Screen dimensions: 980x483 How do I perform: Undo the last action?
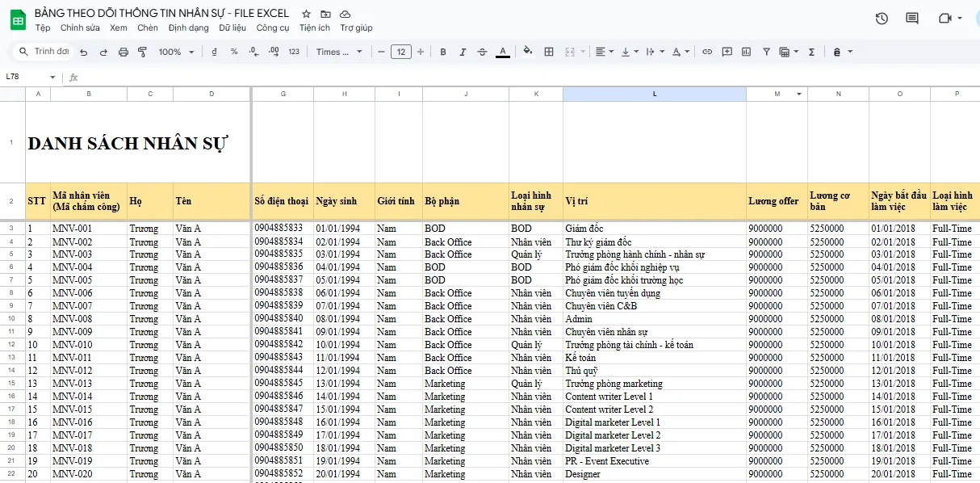[84, 52]
